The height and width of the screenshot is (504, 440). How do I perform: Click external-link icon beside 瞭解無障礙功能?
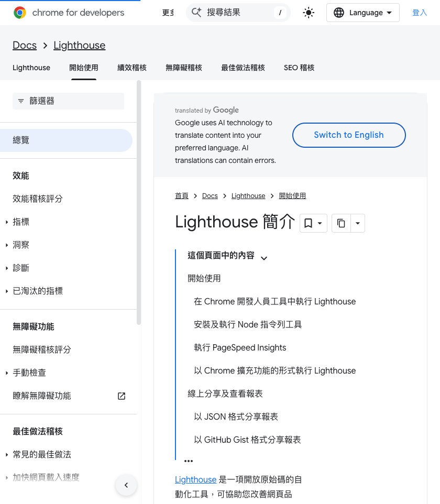[122, 396]
